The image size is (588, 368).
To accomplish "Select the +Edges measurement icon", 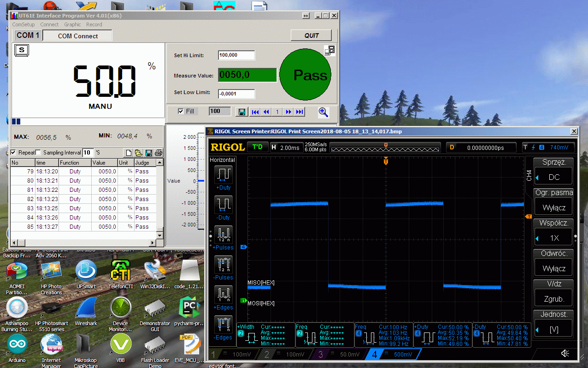I will (x=224, y=294).
